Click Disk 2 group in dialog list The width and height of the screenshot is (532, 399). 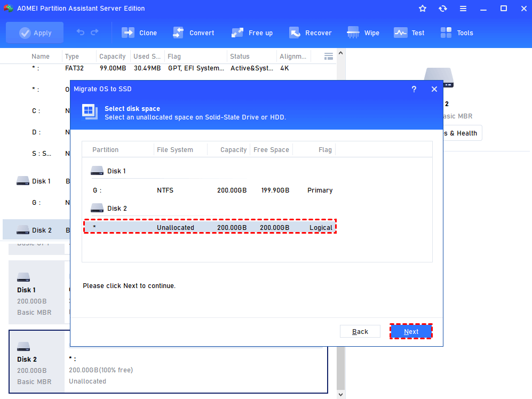[x=109, y=209]
